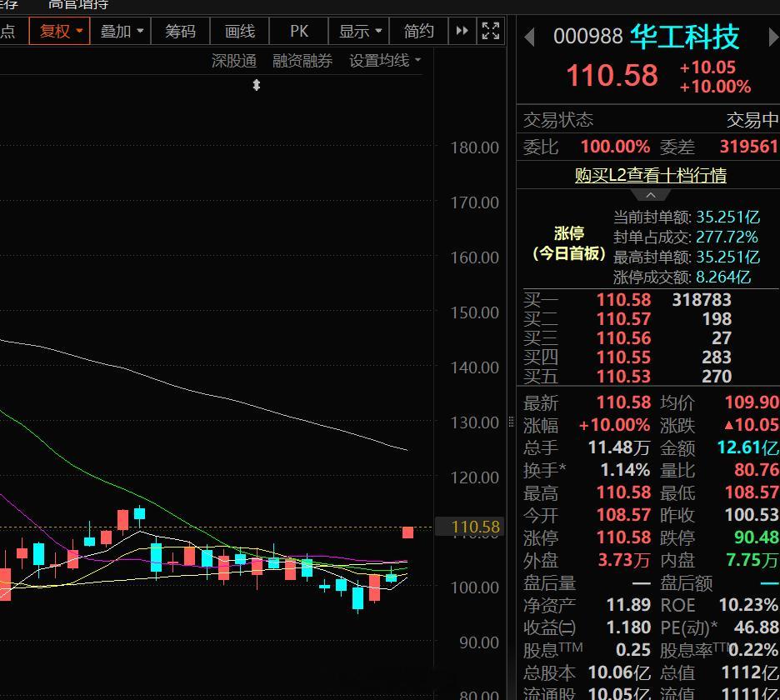Click the 净资产 value 11.89
This screenshot has height=700, width=780.
(x=628, y=605)
